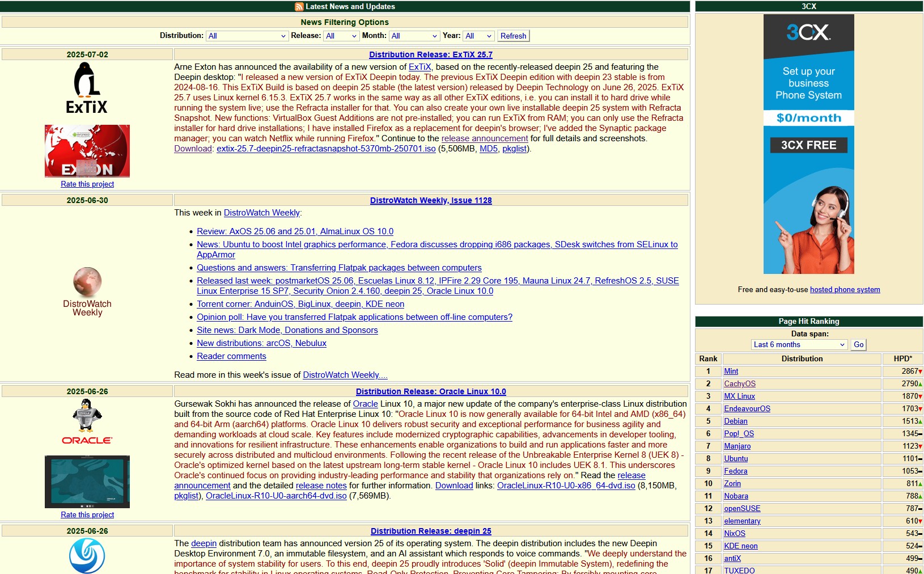Click the RSS feed icon beside Latest News
Image resolution: width=924 pixels, height=574 pixels.
tap(299, 7)
